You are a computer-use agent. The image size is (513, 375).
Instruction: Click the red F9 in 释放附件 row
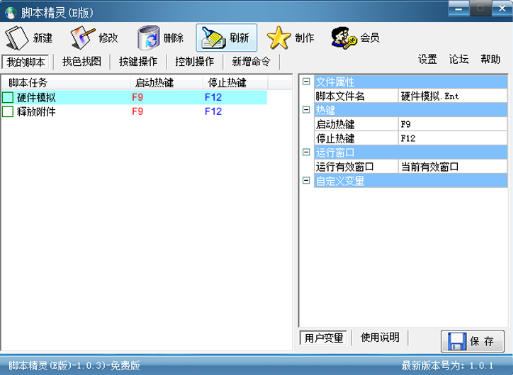pos(138,111)
